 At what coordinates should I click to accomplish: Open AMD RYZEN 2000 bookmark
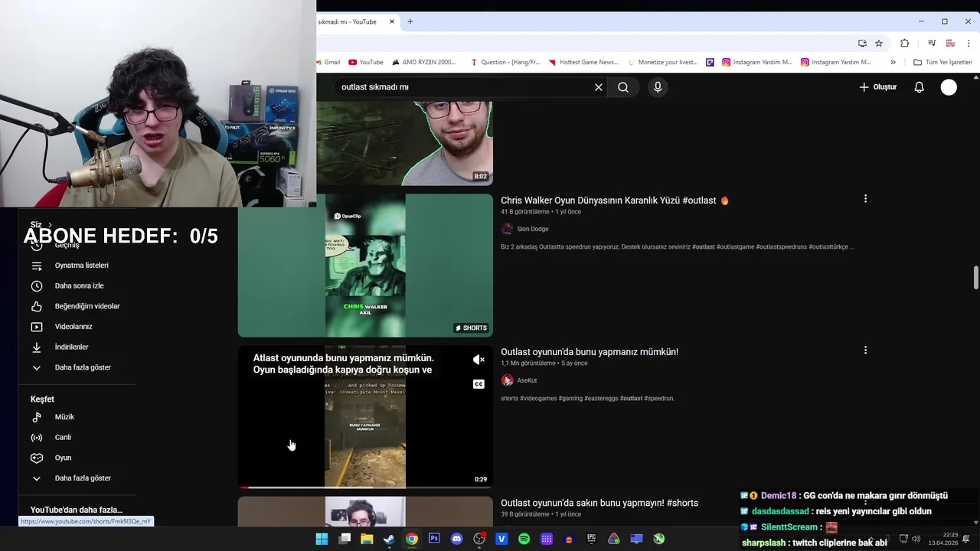click(x=423, y=62)
